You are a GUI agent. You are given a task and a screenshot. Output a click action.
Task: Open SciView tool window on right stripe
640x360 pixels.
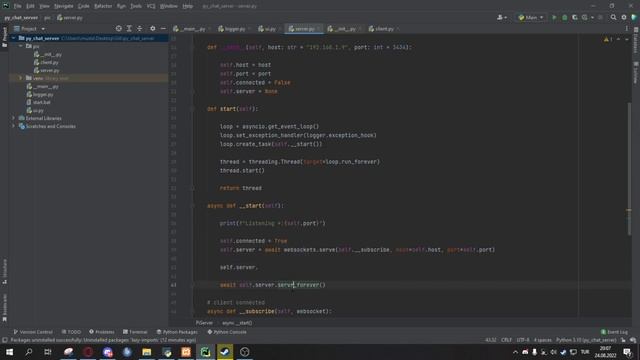[636, 72]
